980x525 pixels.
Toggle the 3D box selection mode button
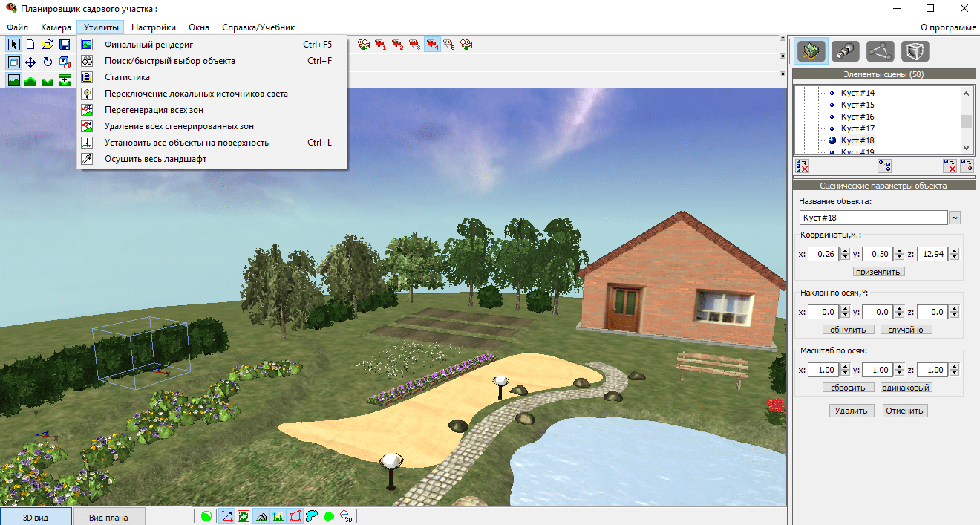14,62
